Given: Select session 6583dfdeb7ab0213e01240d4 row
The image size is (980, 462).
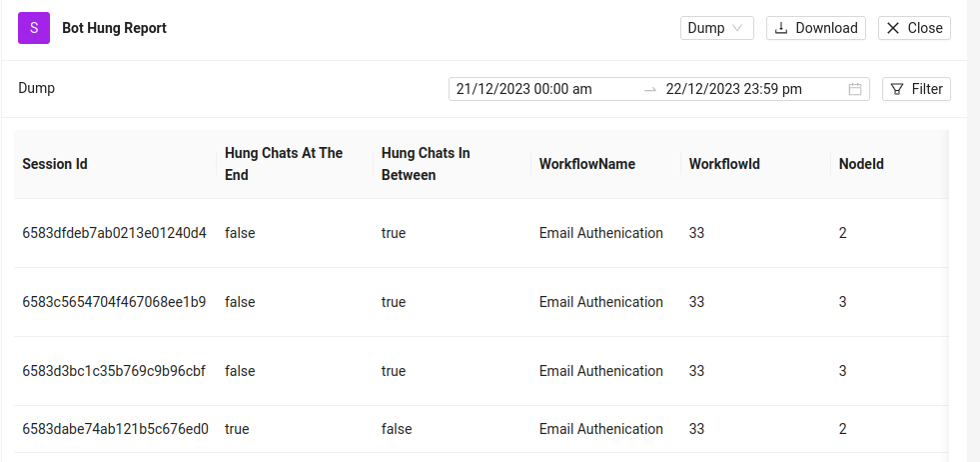Looking at the screenshot, I should point(114,233).
